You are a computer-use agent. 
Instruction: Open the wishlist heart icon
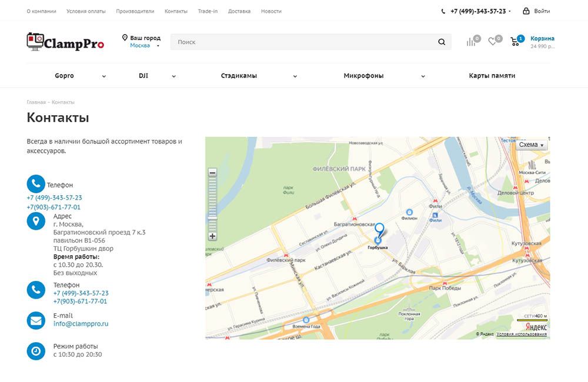(x=493, y=42)
